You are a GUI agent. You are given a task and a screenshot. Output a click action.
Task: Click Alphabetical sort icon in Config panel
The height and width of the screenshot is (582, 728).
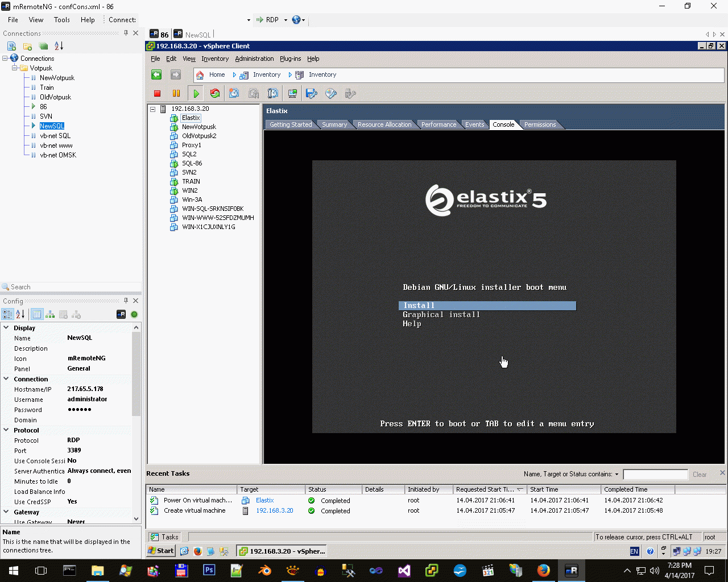[x=20, y=314]
